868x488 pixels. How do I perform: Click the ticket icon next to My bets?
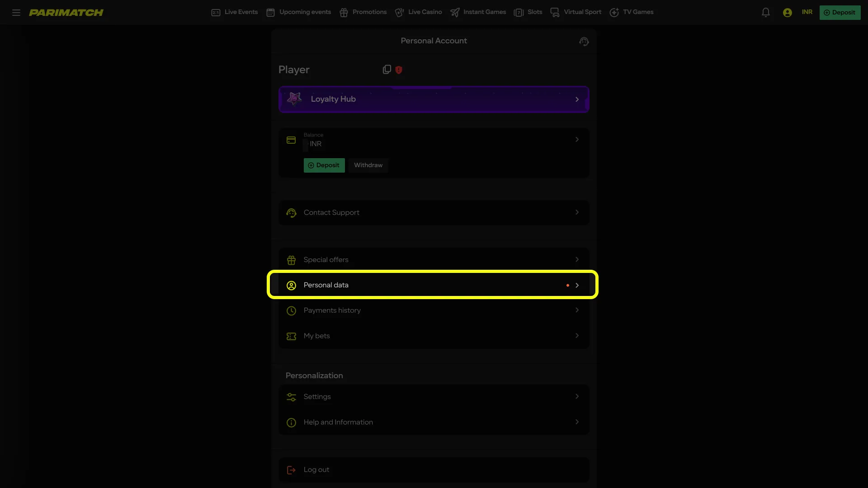pyautogui.click(x=292, y=336)
